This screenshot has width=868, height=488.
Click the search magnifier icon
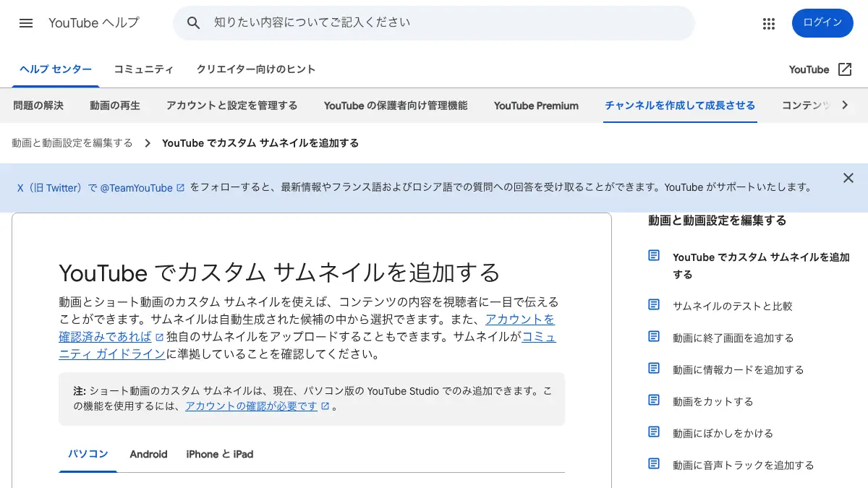pos(193,23)
